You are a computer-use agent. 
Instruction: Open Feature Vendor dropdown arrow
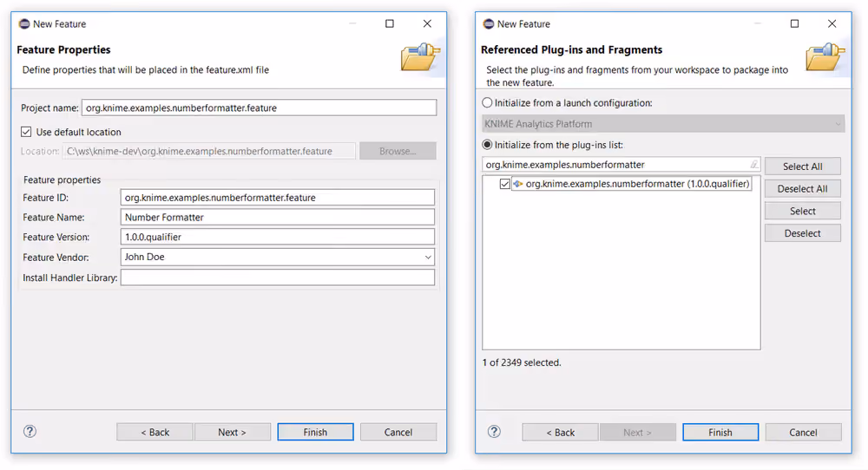point(427,258)
